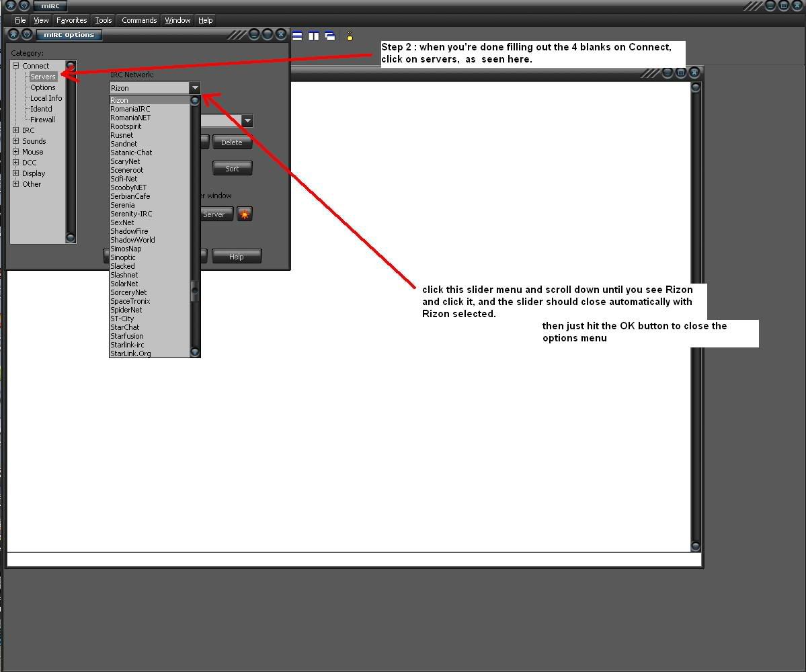The height and width of the screenshot is (672, 806).
Task: Choose SorceryNet in the network list
Action: pos(150,292)
